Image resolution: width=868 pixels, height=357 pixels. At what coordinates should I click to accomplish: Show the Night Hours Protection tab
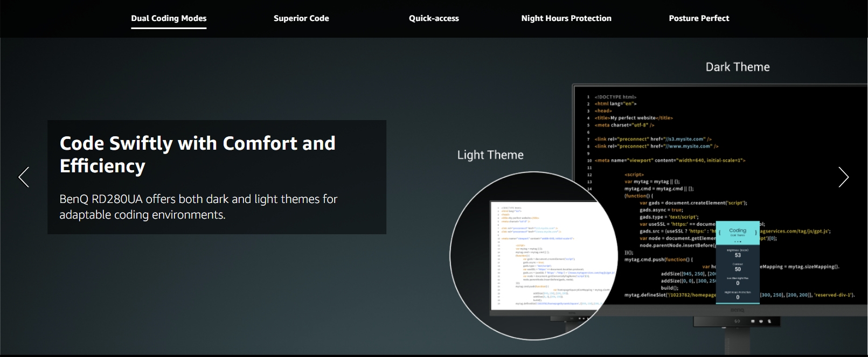pyautogui.click(x=566, y=18)
